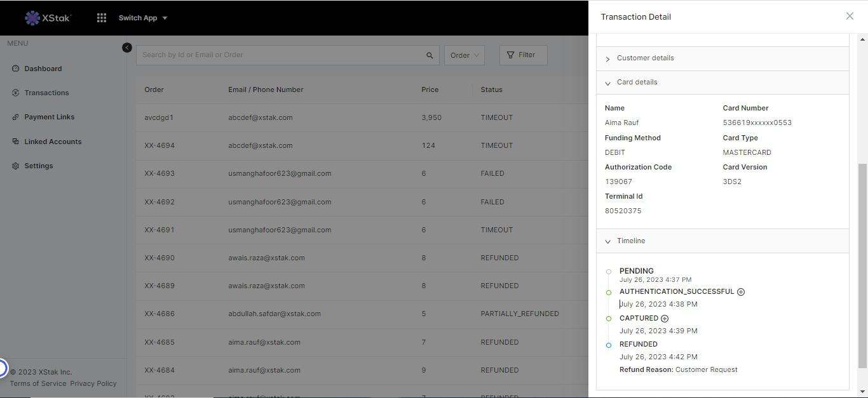This screenshot has height=398, width=868.
Task: Expand the Customer details section
Action: click(645, 58)
